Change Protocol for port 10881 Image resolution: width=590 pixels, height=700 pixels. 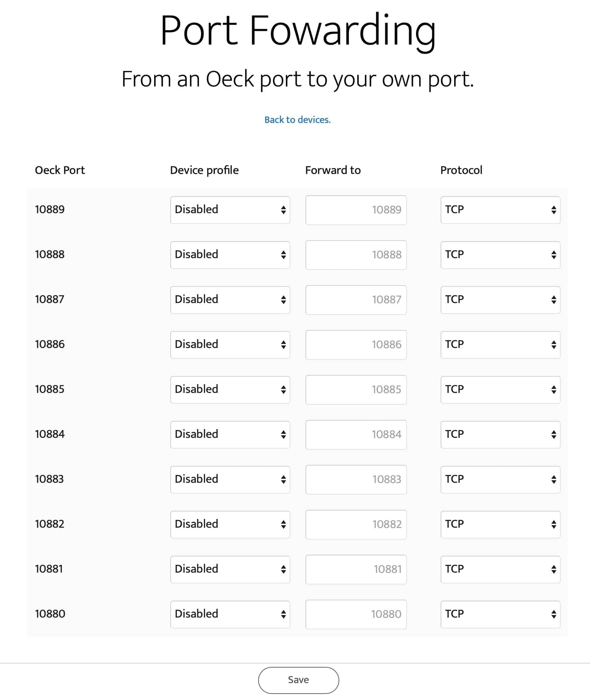point(500,569)
